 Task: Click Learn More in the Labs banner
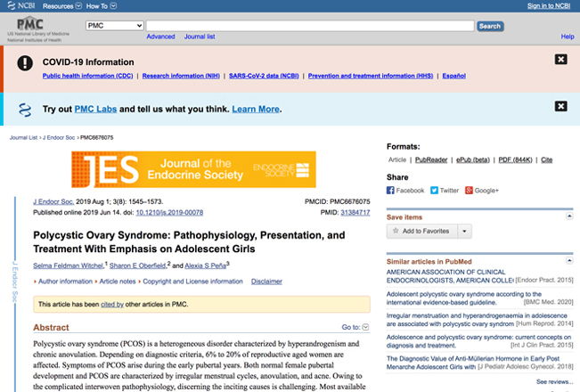(x=256, y=109)
